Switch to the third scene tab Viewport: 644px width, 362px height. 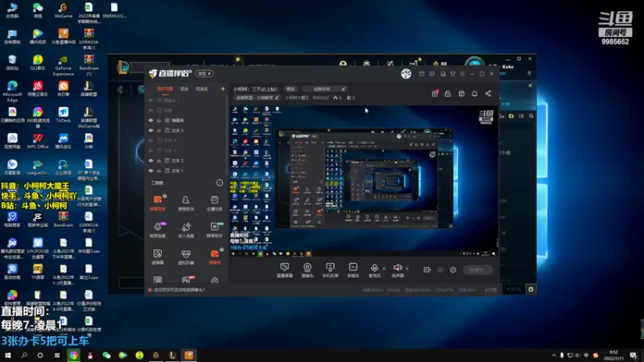tap(202, 89)
